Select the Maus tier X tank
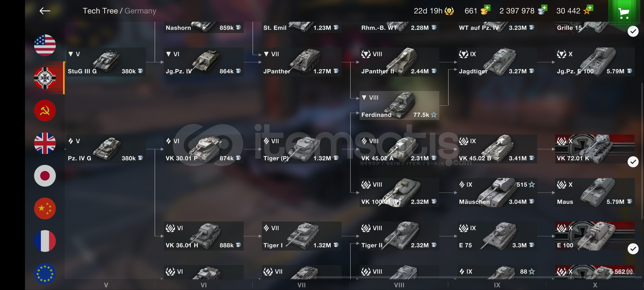 [595, 193]
